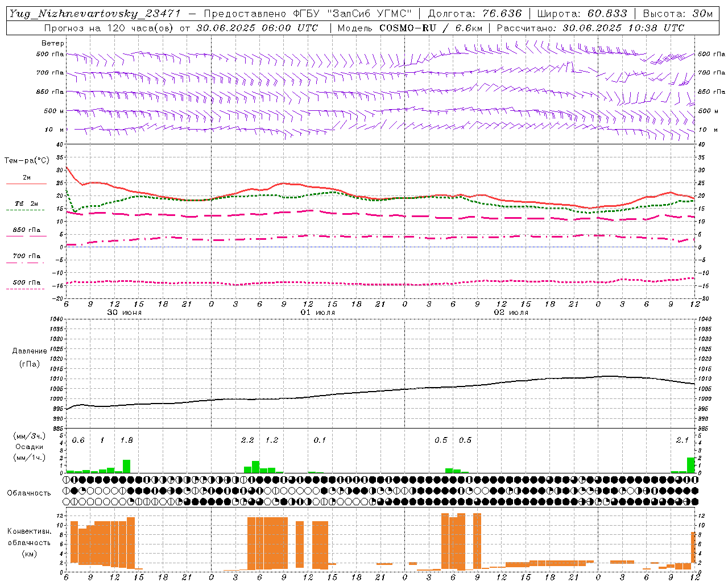The image size is (728, 582).
Task: Click the 2.2 precipitation total value
Action: coord(247,440)
